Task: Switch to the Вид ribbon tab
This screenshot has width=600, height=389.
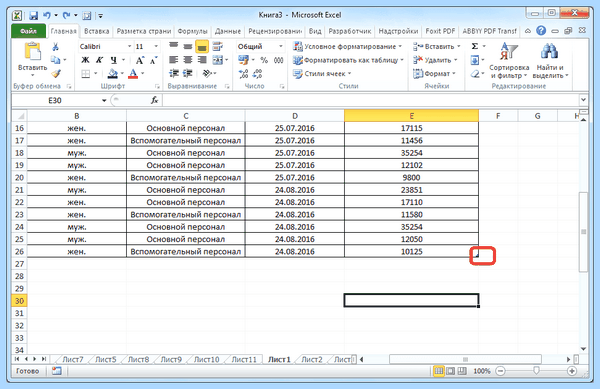Action: pyautogui.click(x=315, y=31)
